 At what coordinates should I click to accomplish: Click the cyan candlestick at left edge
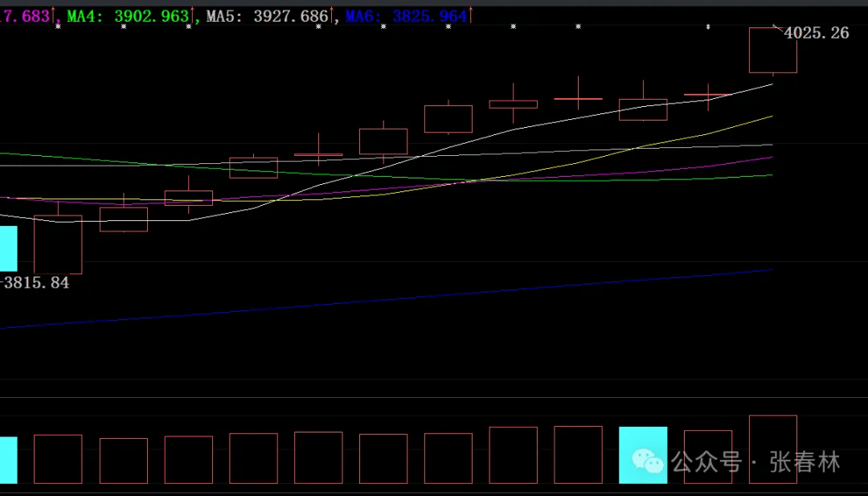click(x=8, y=248)
